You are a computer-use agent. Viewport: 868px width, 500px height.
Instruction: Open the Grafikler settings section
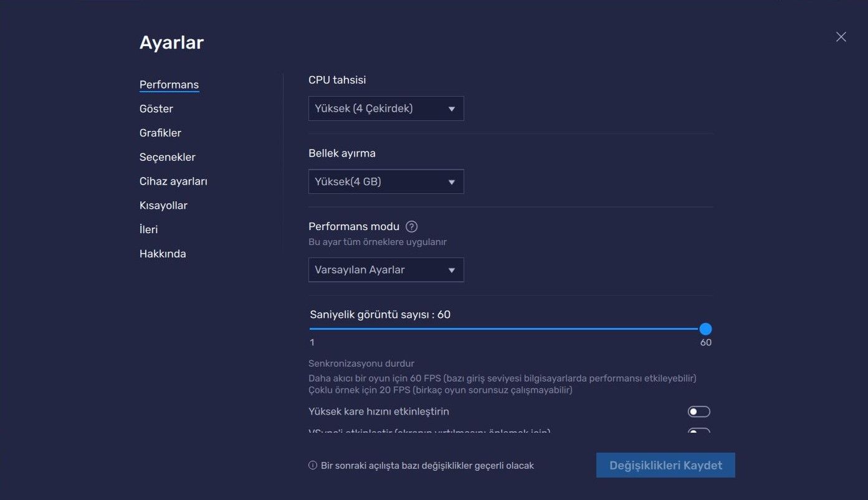(160, 133)
